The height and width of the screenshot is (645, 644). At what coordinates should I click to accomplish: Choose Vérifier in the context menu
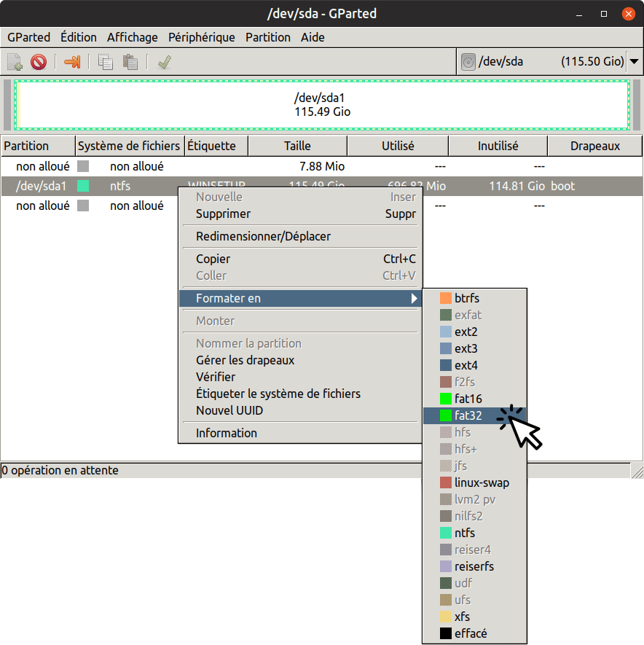click(x=300, y=378)
